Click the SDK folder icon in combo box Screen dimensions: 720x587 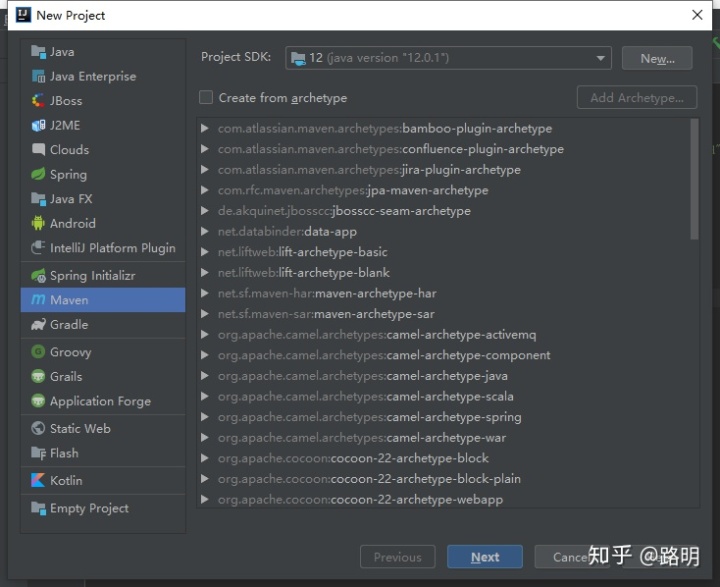coord(298,58)
